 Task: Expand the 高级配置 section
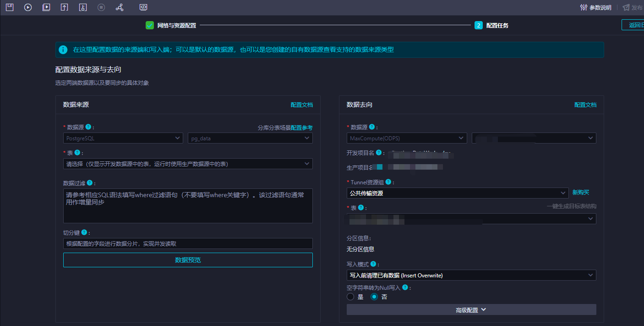tap(471, 310)
